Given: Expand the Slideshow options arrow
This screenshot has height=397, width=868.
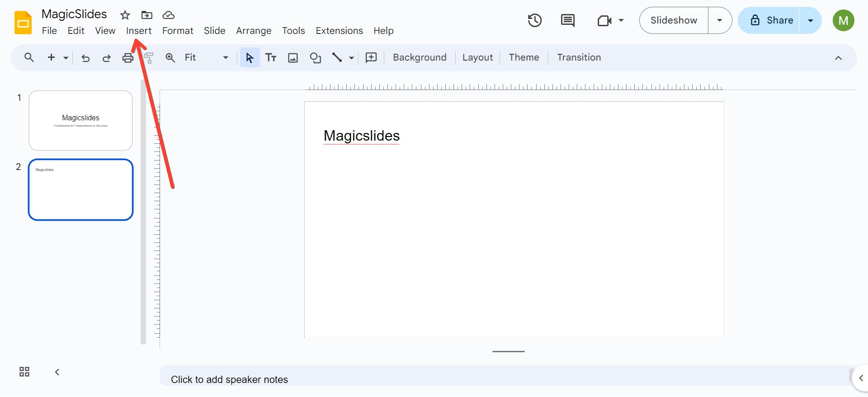Looking at the screenshot, I should [720, 20].
